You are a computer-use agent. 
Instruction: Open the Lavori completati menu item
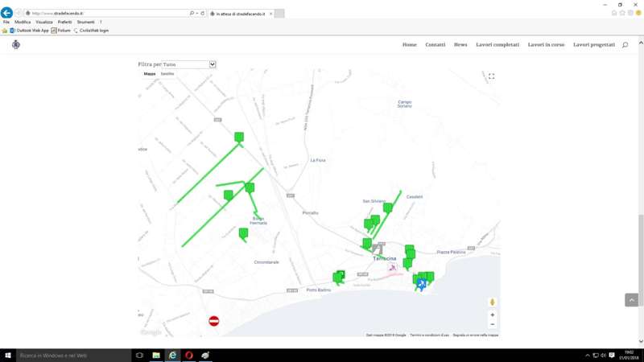pos(497,45)
